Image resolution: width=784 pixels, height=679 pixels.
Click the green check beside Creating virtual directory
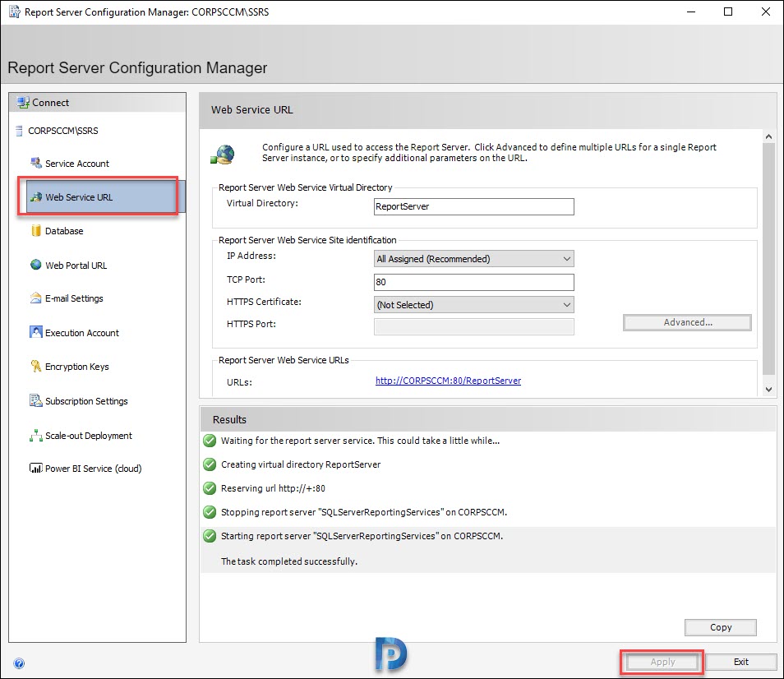tap(210, 464)
